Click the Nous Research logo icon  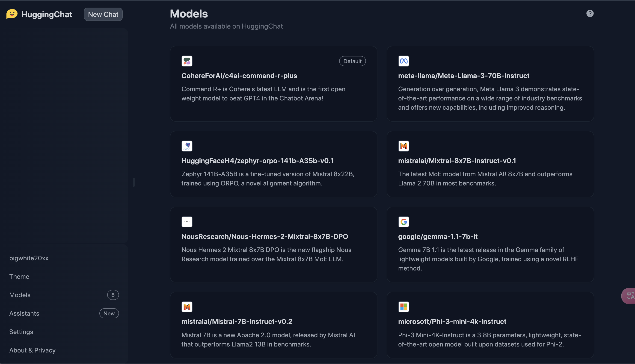pyautogui.click(x=187, y=222)
